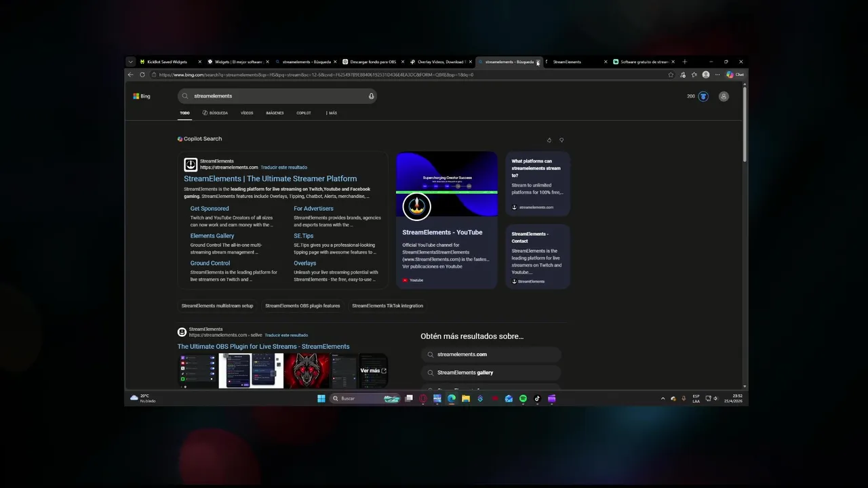Click the magnifier icon in Bing search box
Screen dimensions: 868x488
[185, 96]
